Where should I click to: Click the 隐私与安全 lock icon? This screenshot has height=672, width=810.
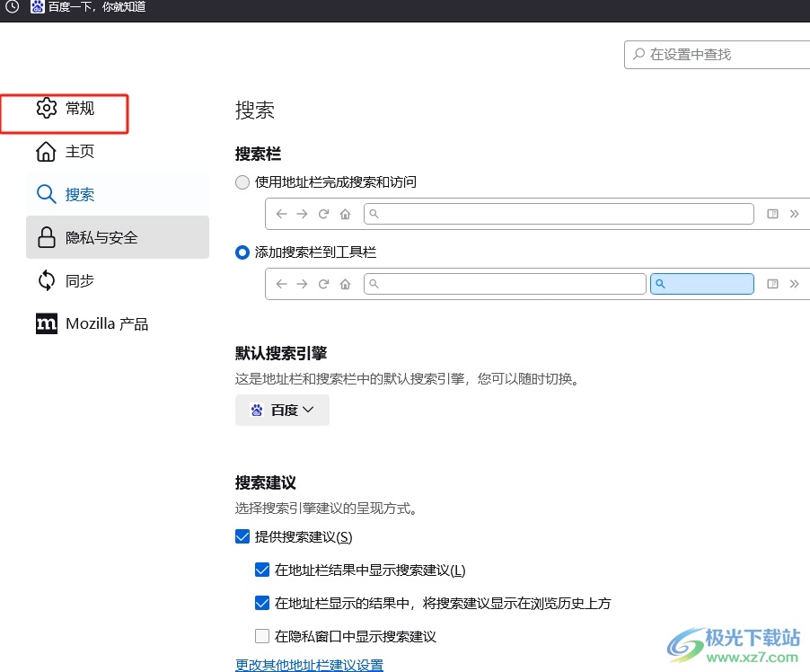coord(46,237)
